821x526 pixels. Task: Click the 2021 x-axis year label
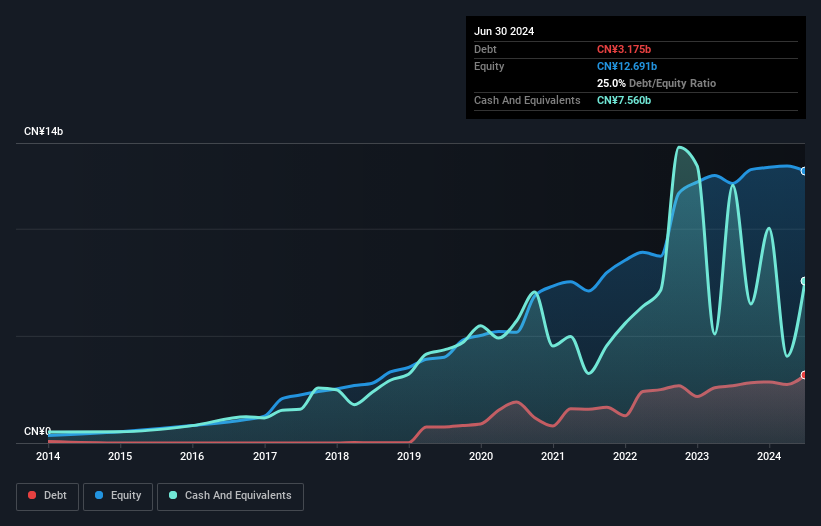click(553, 456)
